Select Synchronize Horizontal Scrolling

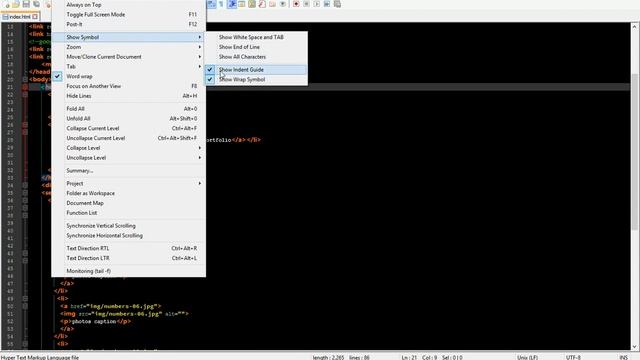pyautogui.click(x=128, y=236)
